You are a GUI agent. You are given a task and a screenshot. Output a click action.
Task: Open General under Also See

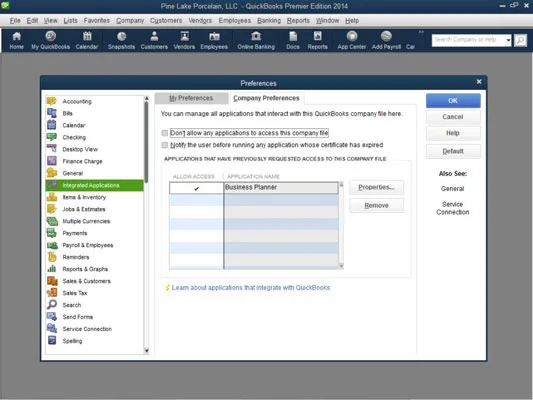452,189
